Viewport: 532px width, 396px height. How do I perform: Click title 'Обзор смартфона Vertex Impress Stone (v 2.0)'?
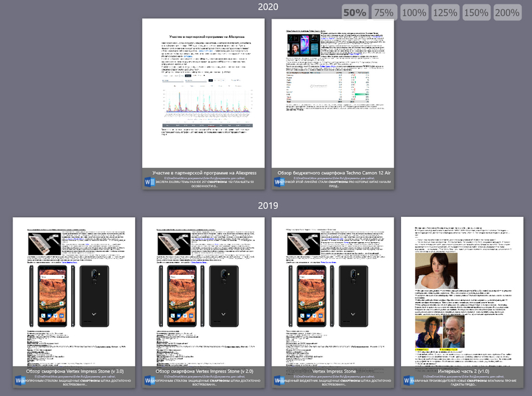pos(204,371)
